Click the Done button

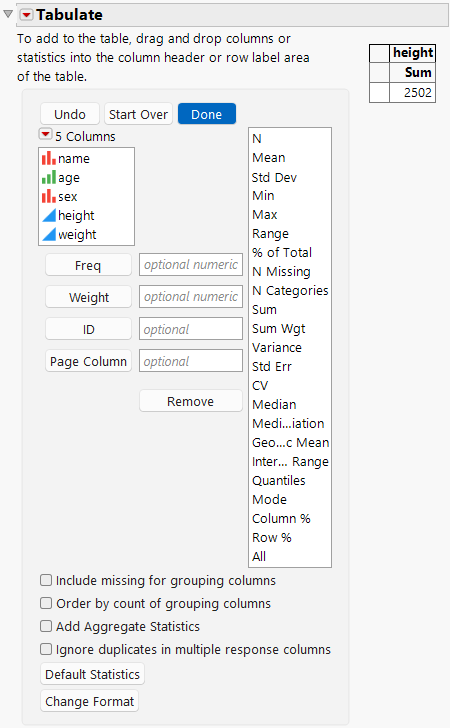[x=207, y=114]
